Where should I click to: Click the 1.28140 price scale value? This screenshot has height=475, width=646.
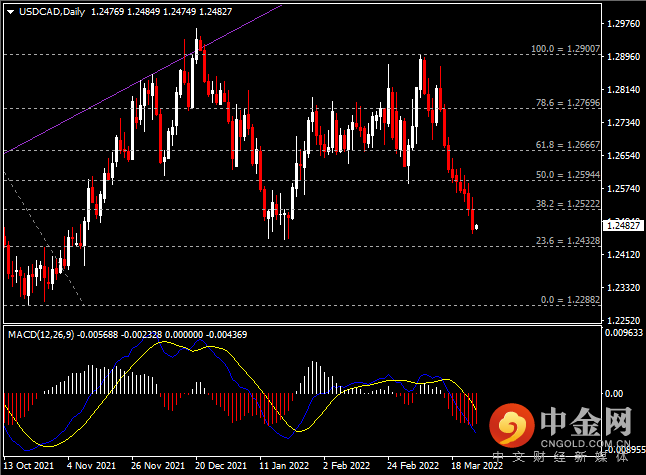pyautogui.click(x=624, y=89)
